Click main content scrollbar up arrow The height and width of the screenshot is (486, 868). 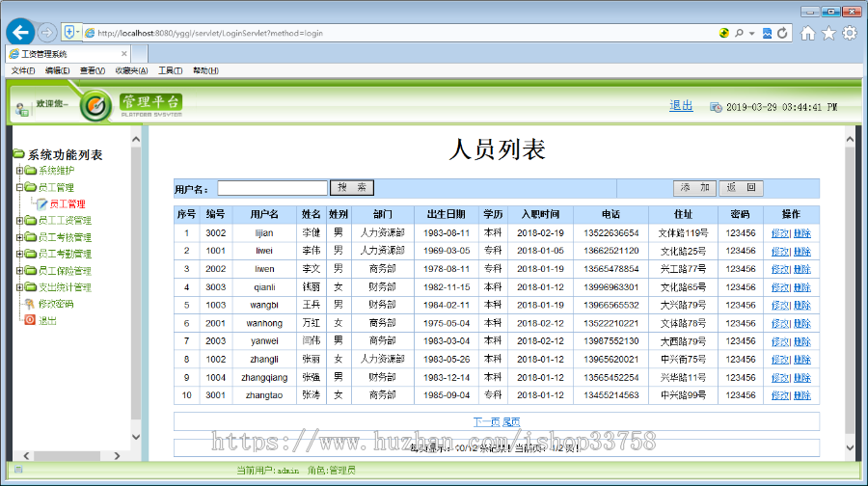pos(851,140)
